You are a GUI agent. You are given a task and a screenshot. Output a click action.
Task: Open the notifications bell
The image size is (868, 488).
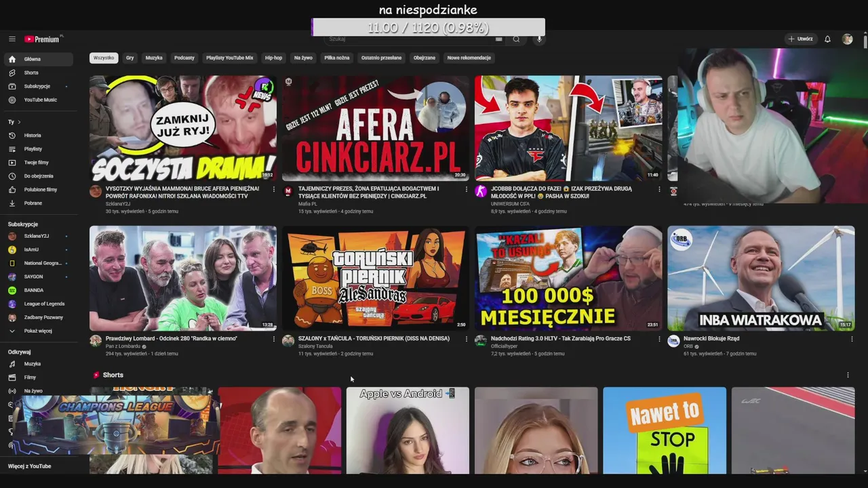coord(827,39)
